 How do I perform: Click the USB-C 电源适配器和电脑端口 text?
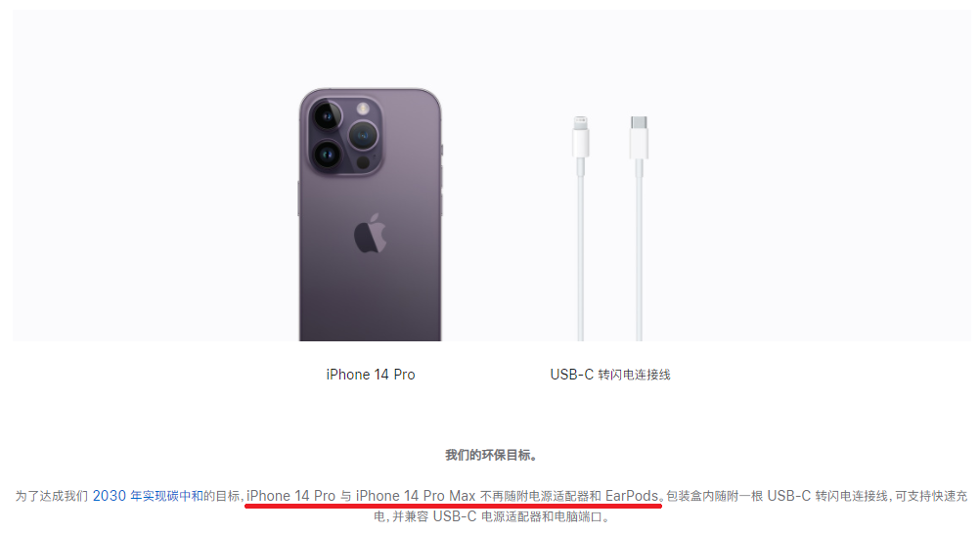[516, 517]
